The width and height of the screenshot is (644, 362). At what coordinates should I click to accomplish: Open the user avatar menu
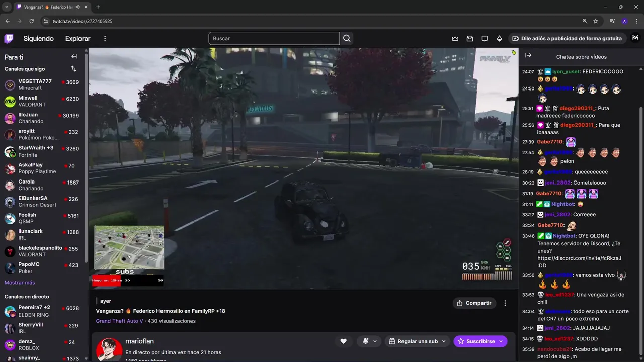pyautogui.click(x=635, y=38)
